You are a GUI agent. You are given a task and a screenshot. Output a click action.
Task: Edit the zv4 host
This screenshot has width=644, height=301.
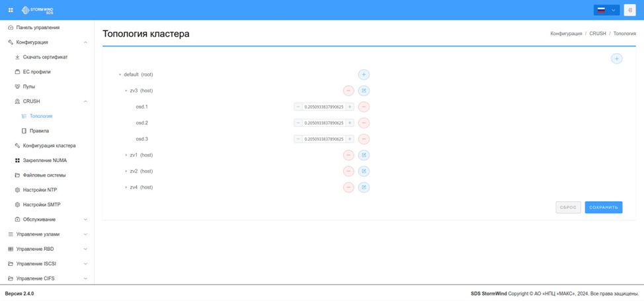coord(364,187)
